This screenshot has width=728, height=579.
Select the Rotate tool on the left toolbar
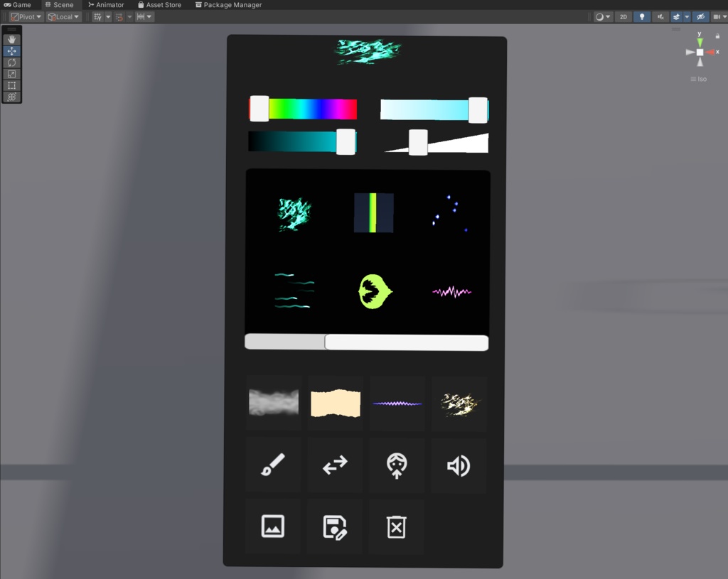[11, 62]
